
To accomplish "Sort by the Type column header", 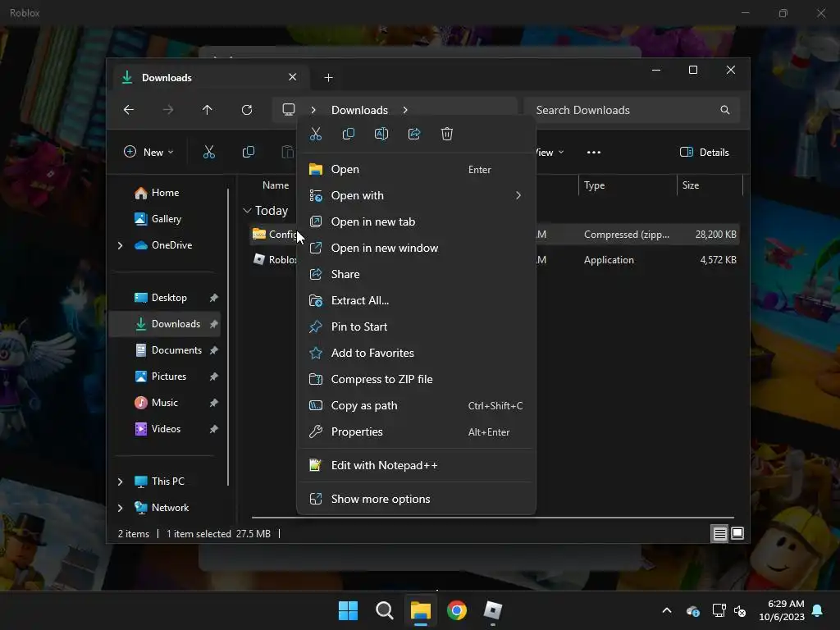I will coord(595,185).
